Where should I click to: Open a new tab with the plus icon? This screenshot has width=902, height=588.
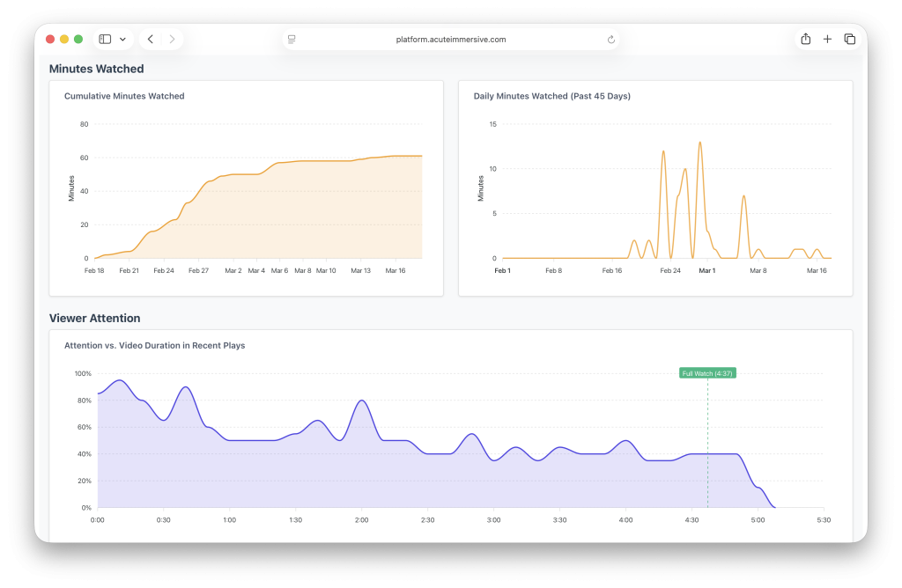[827, 39]
